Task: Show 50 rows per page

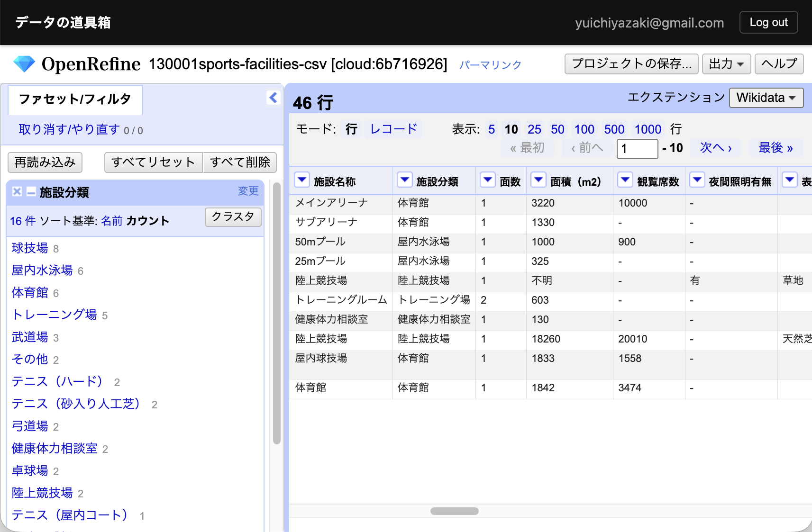Action: 557,129
